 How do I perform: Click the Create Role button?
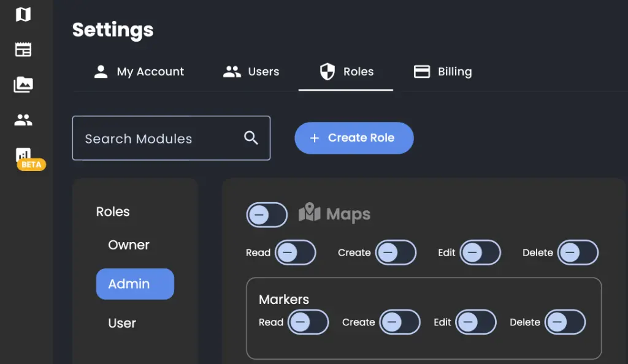tap(354, 138)
